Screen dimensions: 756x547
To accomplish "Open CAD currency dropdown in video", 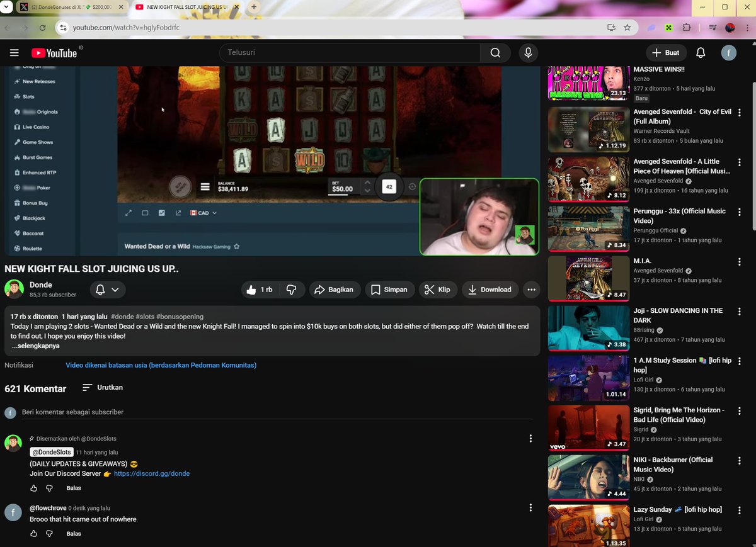I will coord(203,213).
